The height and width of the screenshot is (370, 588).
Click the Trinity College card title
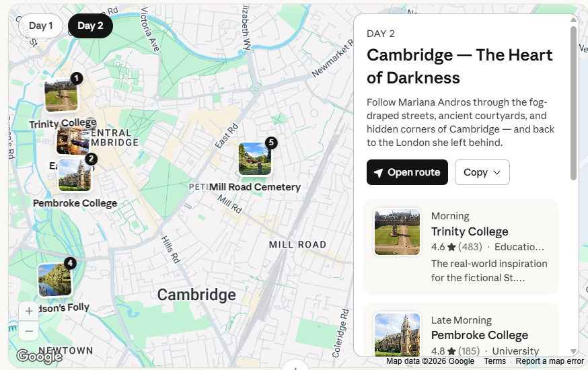point(470,231)
